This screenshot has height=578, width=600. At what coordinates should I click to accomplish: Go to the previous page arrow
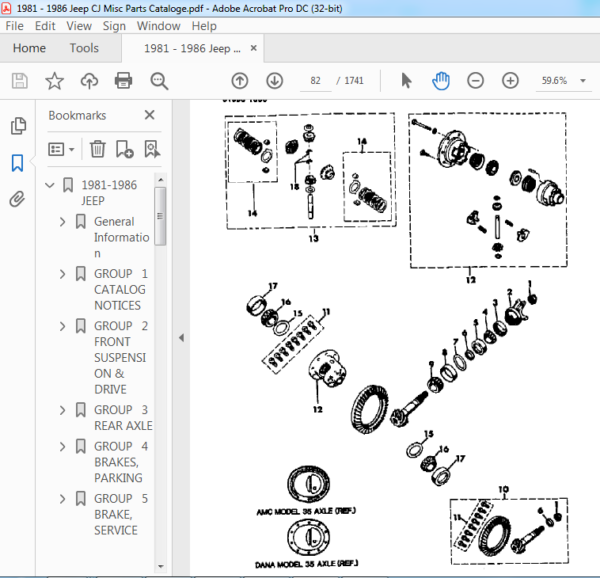coord(240,81)
